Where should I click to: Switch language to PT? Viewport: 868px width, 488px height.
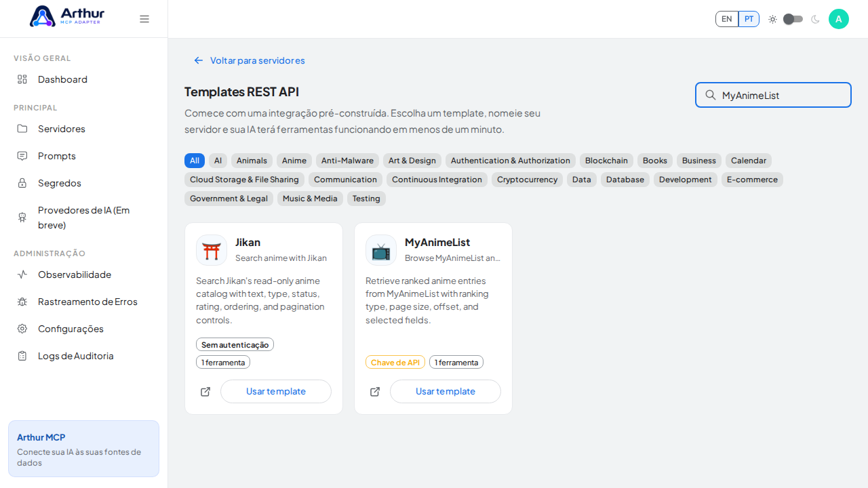749,19
